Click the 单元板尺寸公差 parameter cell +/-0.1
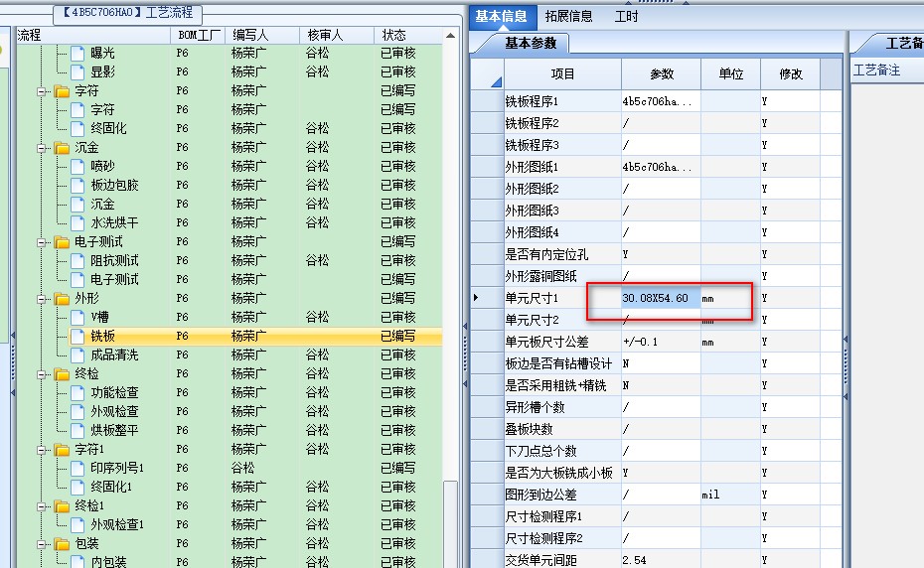Image resolution: width=924 pixels, height=568 pixels. coord(661,342)
